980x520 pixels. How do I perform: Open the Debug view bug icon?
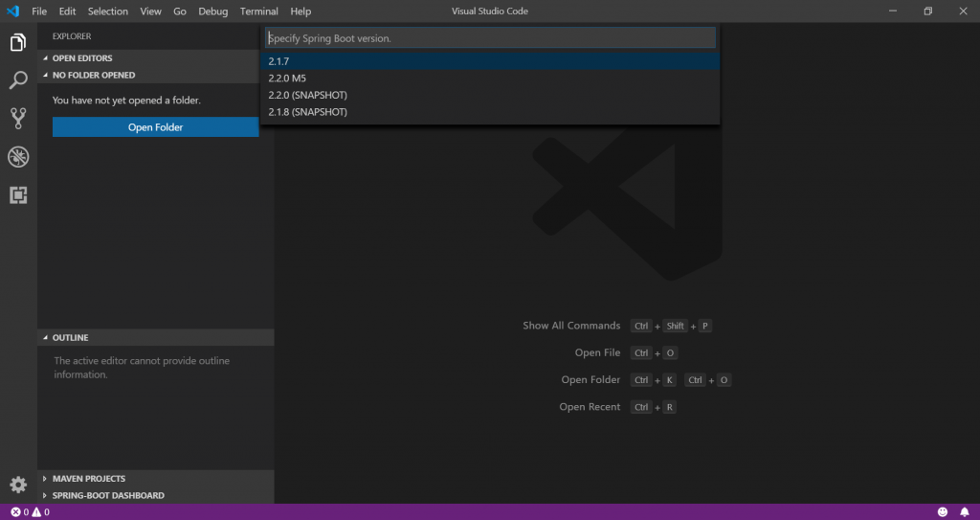(18, 157)
